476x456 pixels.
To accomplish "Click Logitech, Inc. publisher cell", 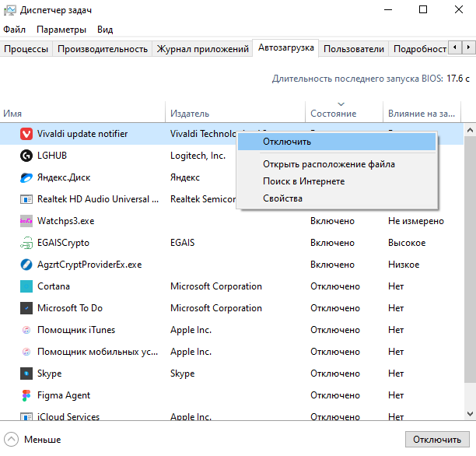I will coord(198,156).
